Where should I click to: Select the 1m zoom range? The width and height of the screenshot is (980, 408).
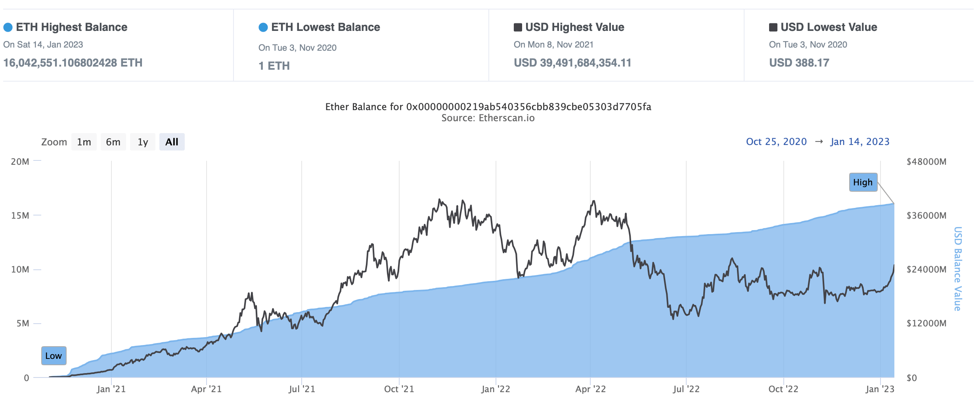tap(84, 142)
